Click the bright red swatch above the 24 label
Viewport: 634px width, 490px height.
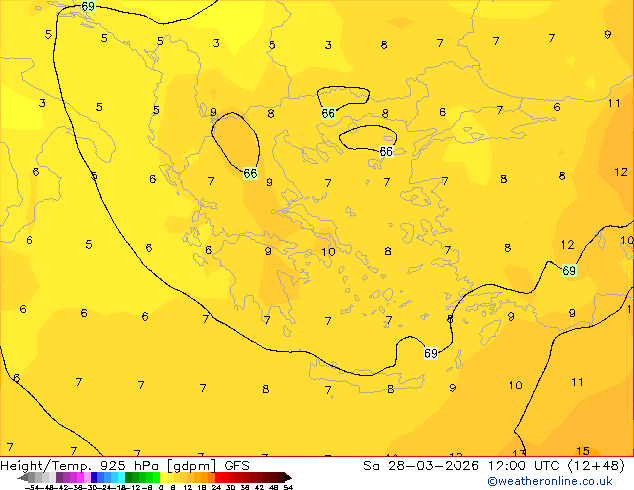(x=218, y=478)
